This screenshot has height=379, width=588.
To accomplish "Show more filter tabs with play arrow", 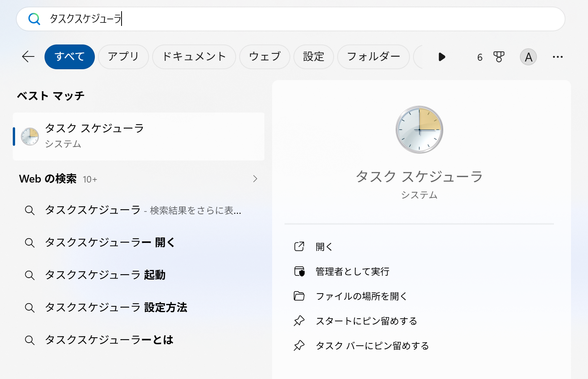I will point(442,57).
